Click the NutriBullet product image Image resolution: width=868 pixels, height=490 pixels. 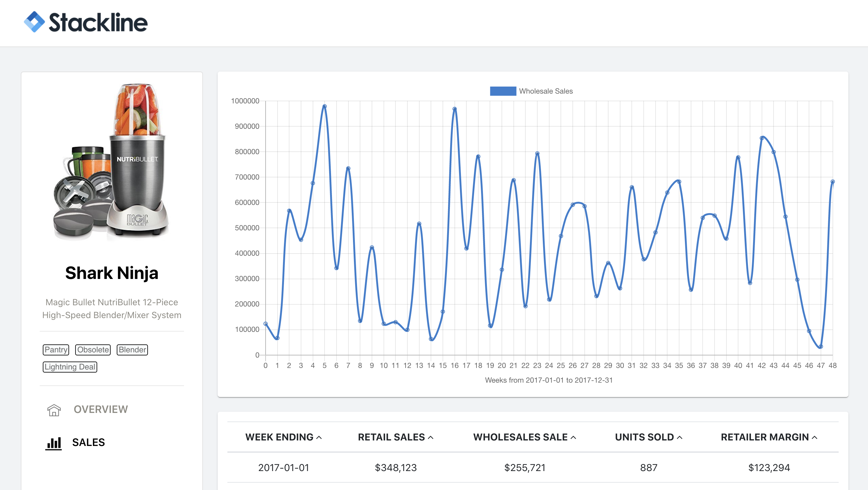(112, 162)
